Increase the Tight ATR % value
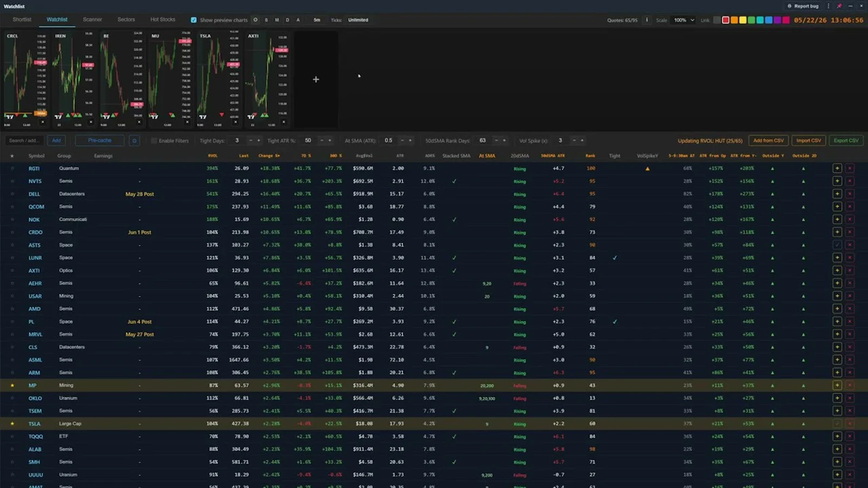Image resolution: width=868 pixels, height=488 pixels. [x=330, y=140]
